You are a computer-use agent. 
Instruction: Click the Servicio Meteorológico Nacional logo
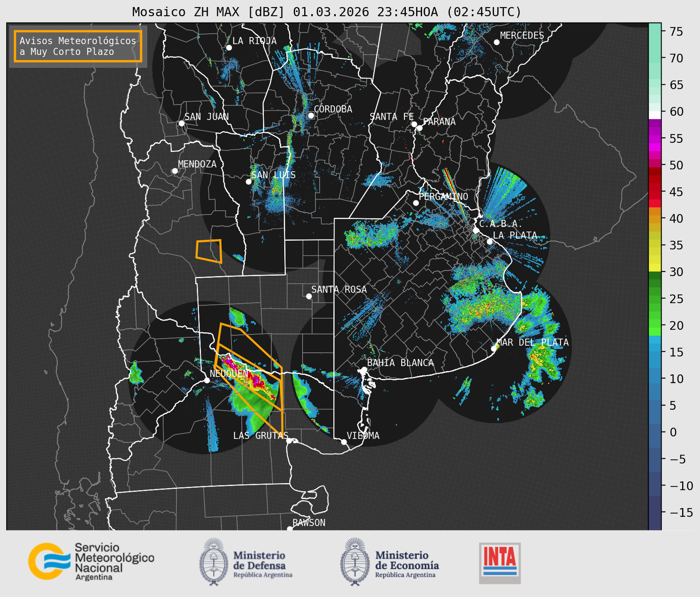pyautogui.click(x=91, y=561)
